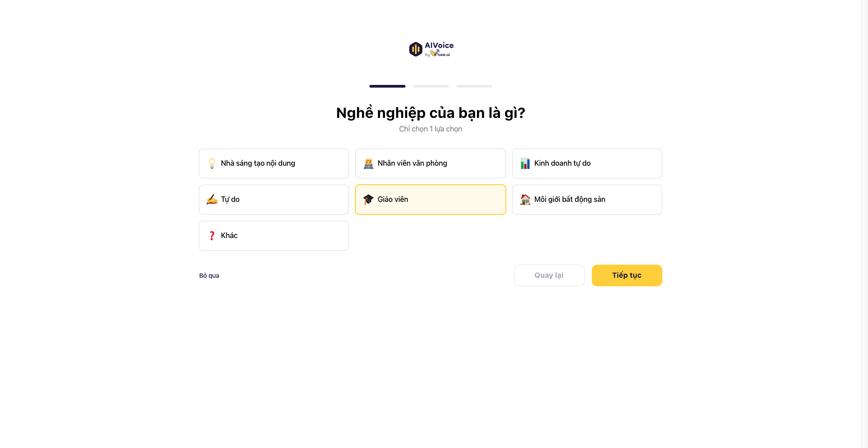Pick the Tự do occupation card
This screenshot has height=448, width=868.
[x=274, y=200]
